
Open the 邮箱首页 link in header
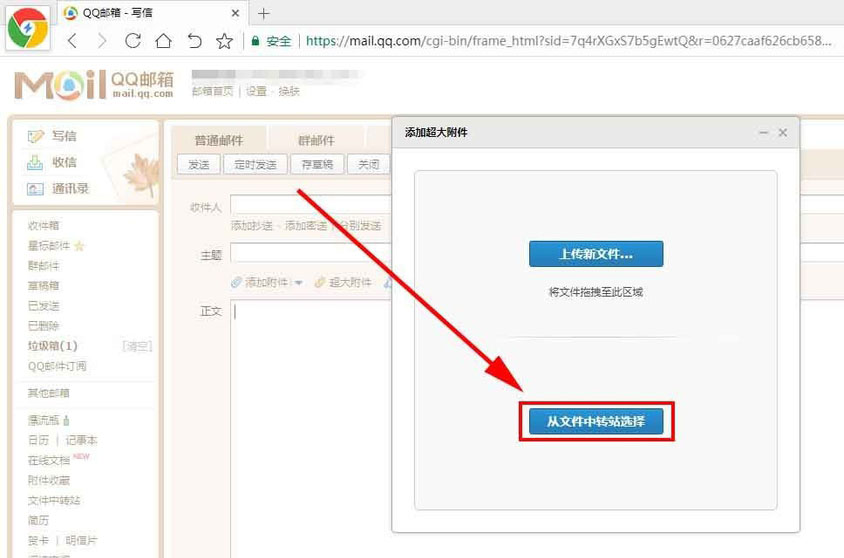(x=213, y=91)
